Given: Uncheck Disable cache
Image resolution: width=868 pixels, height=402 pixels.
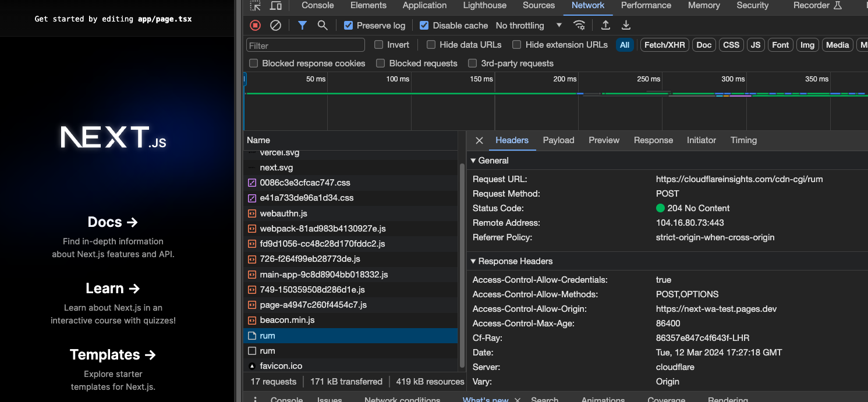Looking at the screenshot, I should (x=424, y=26).
